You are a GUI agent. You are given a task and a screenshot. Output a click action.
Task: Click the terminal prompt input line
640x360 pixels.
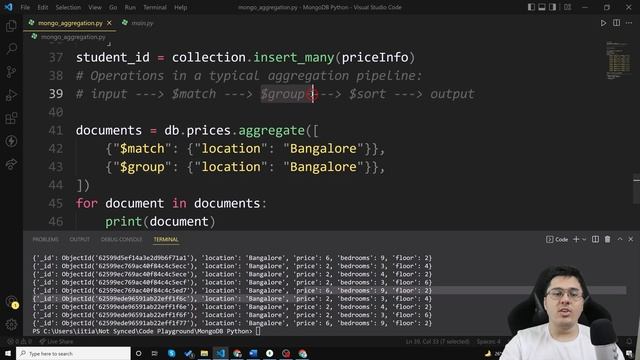coord(146,331)
